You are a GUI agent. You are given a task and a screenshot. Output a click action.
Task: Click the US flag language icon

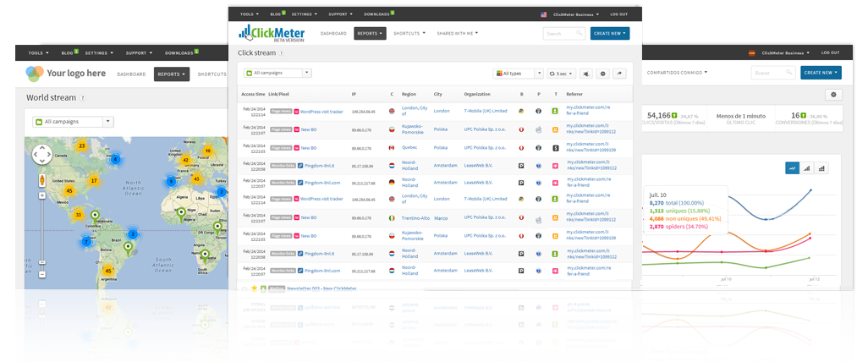pyautogui.click(x=543, y=14)
